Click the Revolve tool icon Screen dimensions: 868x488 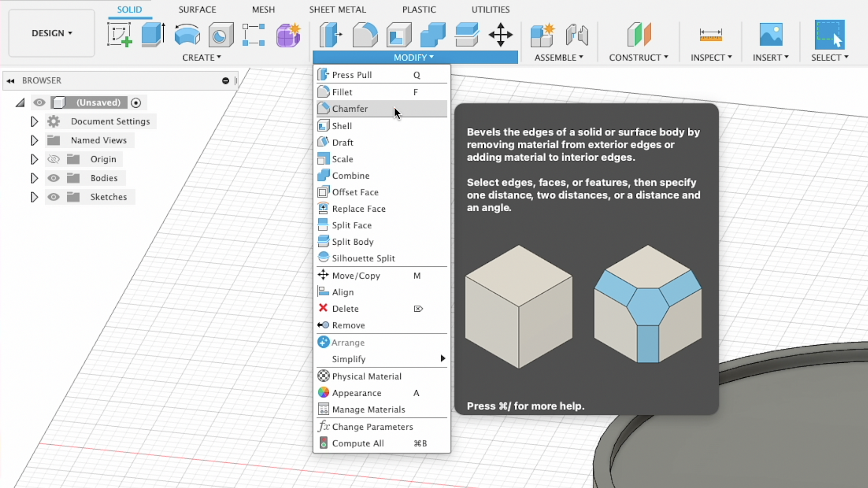click(x=187, y=34)
